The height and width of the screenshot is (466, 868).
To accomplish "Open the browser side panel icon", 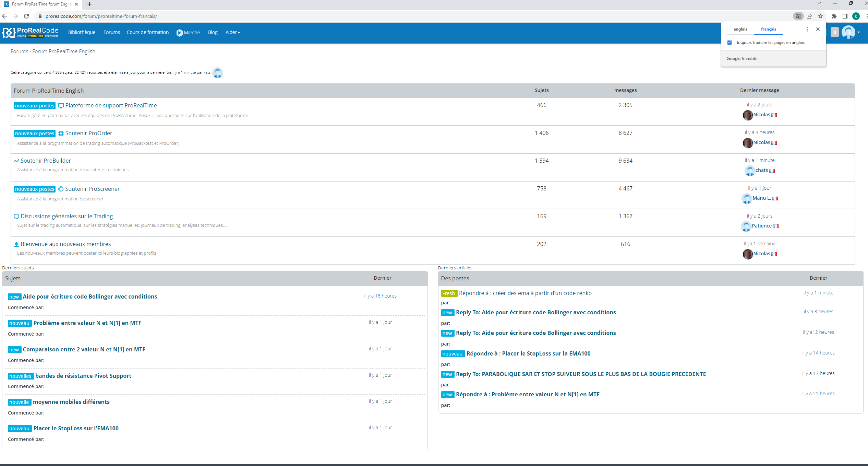I will click(845, 16).
